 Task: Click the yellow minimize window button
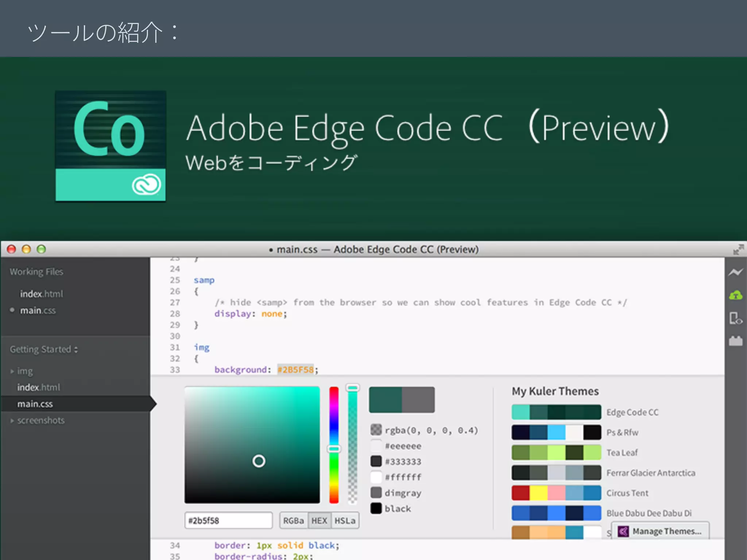click(26, 249)
